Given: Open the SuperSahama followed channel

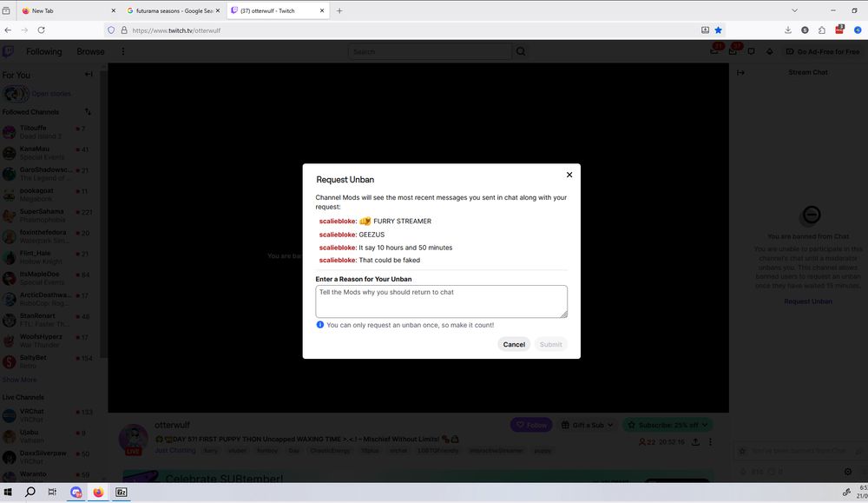Looking at the screenshot, I should point(49,215).
